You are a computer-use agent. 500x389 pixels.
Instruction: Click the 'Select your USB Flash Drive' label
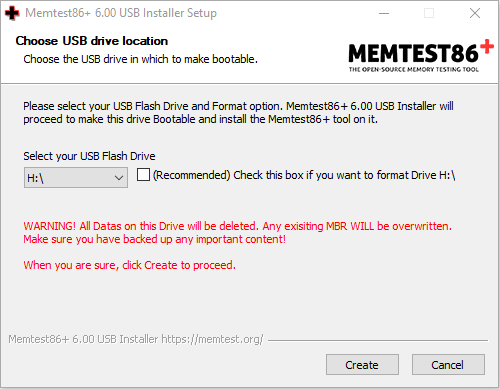89,156
